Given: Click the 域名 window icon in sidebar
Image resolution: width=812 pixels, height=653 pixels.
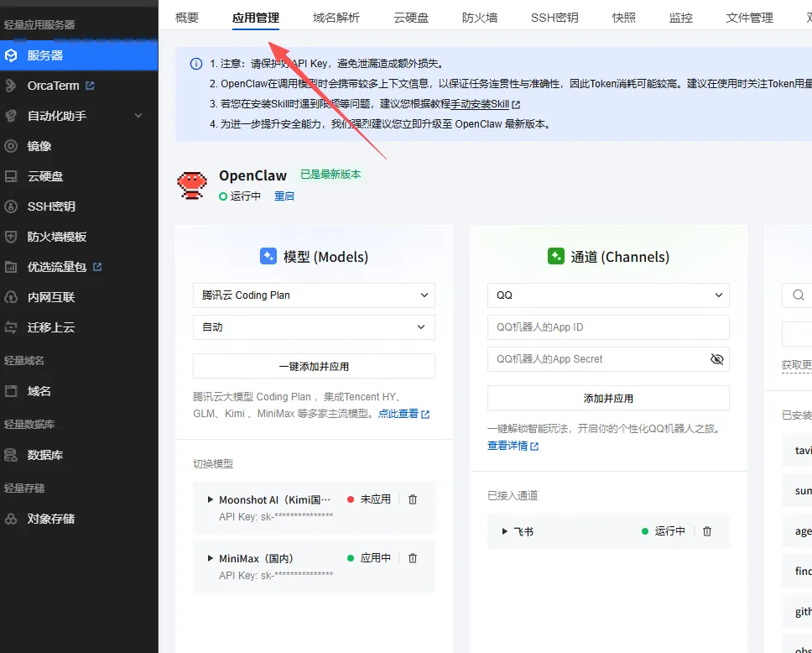Looking at the screenshot, I should (11, 391).
